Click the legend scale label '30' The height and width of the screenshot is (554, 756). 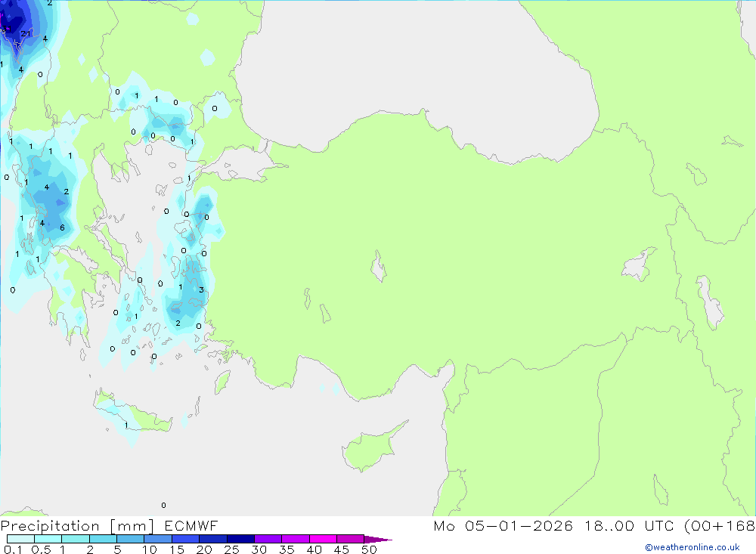click(x=259, y=549)
